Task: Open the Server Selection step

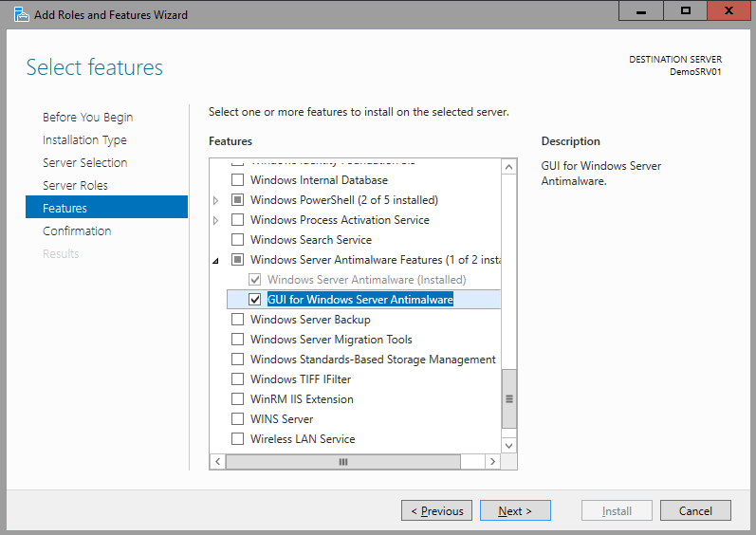Action: pyautogui.click(x=84, y=162)
